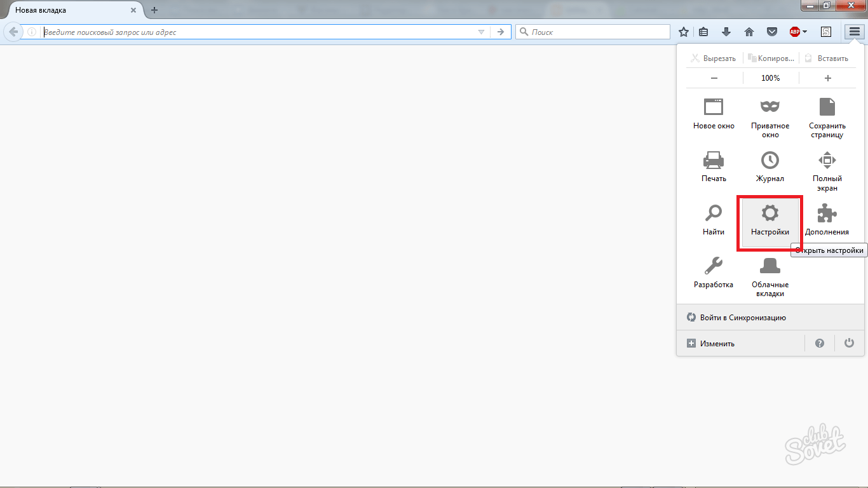Select the Новая вкладка tab
The width and height of the screenshot is (868, 488).
point(70,10)
